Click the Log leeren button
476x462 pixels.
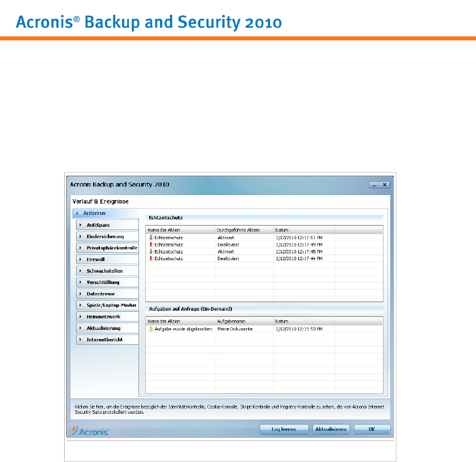pyautogui.click(x=284, y=429)
